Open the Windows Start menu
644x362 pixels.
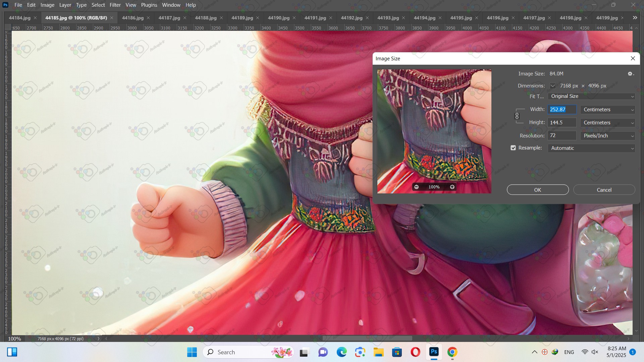pos(192,352)
